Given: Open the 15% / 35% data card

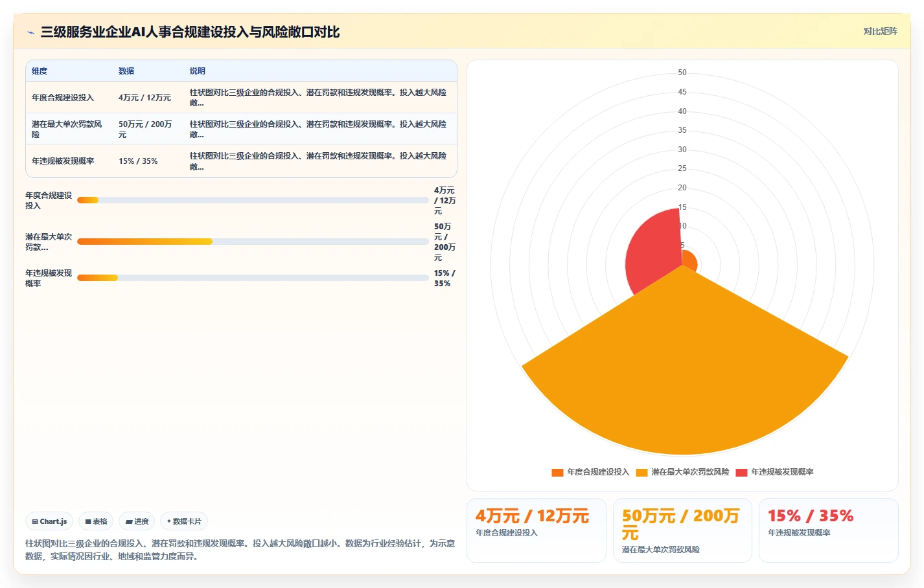Looking at the screenshot, I should [x=829, y=530].
